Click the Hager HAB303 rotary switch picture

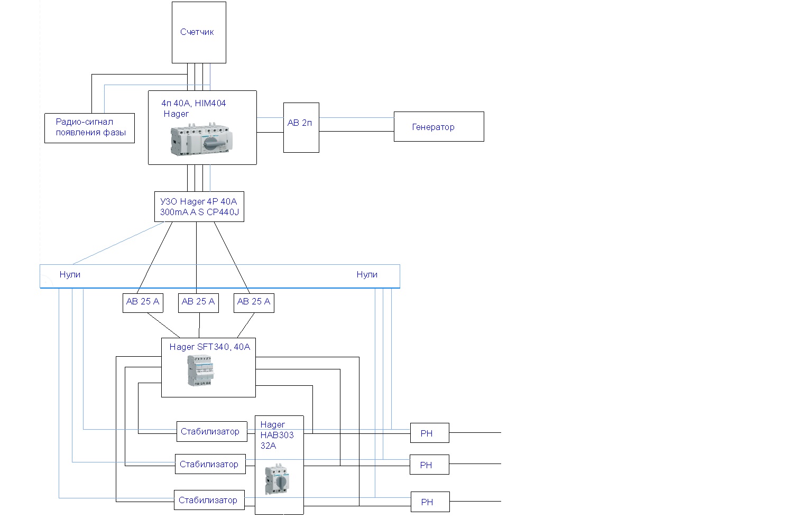pos(277,480)
